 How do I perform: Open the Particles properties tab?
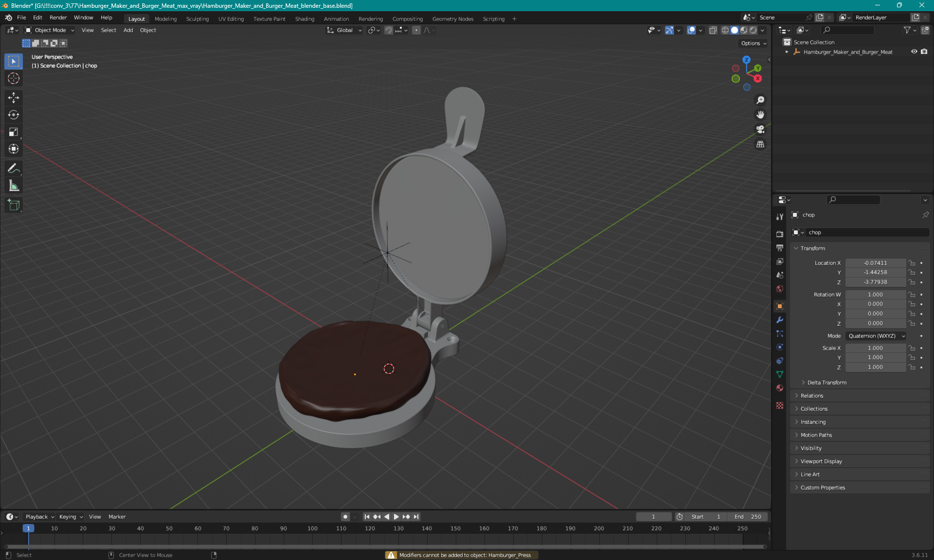point(780,333)
